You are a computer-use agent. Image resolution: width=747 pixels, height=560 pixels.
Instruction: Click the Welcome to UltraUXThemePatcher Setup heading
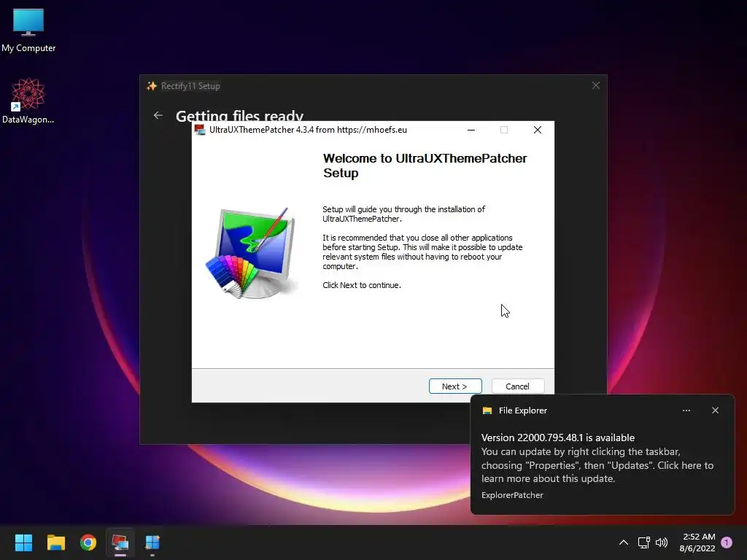point(425,166)
